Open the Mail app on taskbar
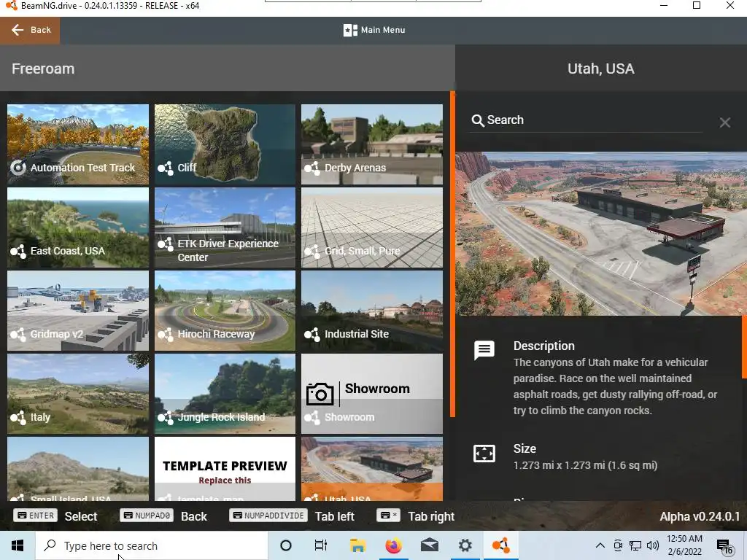The height and width of the screenshot is (560, 747). click(x=429, y=545)
